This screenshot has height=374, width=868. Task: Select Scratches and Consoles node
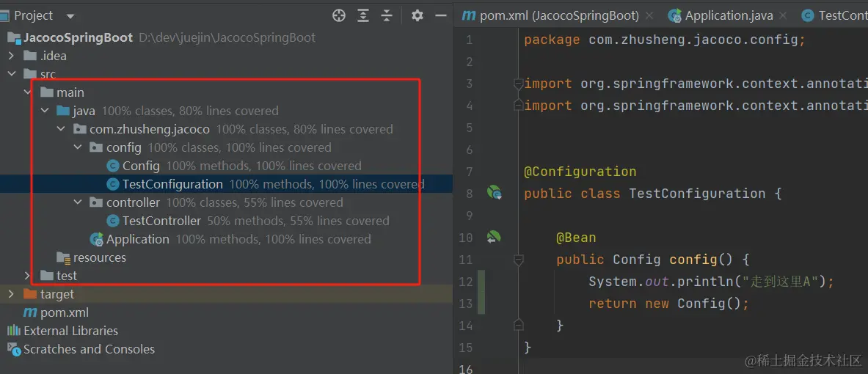point(89,349)
